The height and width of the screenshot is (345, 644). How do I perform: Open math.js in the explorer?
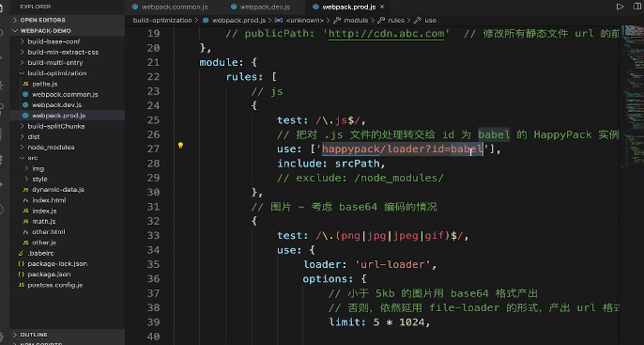(44, 221)
